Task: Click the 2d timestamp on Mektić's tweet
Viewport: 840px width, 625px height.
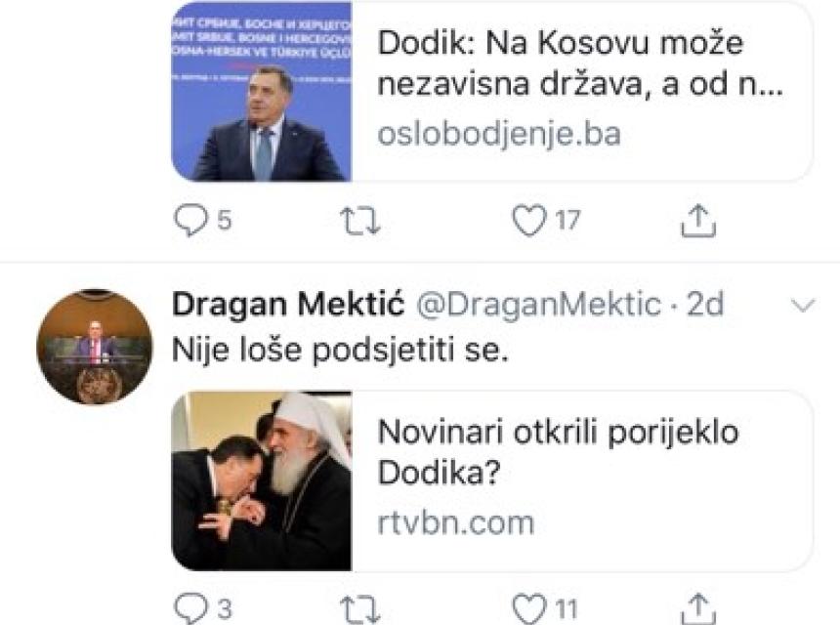Action: tap(703, 306)
